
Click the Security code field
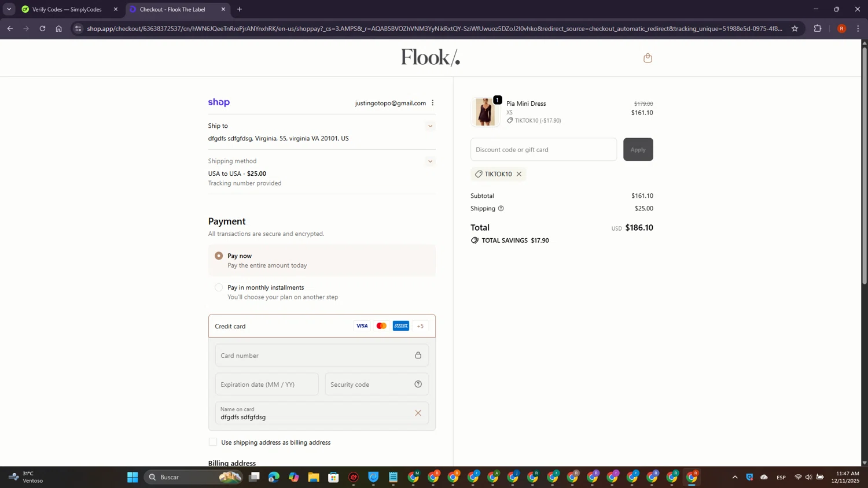(377, 385)
